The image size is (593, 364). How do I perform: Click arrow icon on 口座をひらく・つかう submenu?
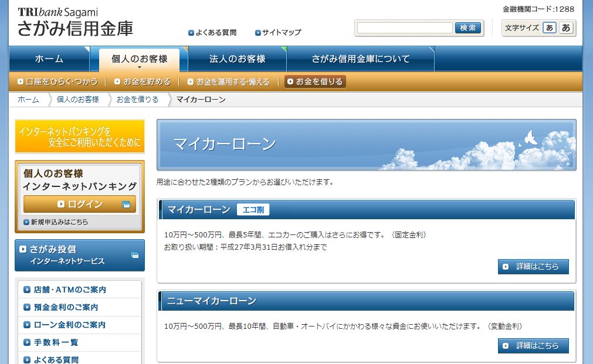[x=21, y=81]
